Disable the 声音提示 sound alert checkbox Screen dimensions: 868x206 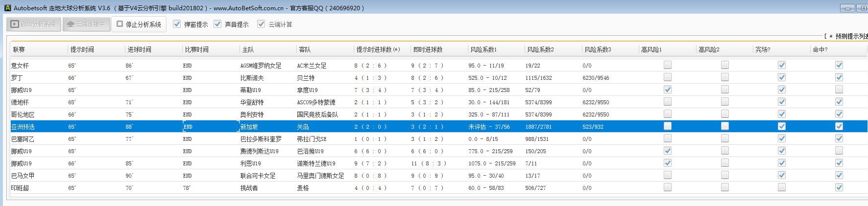tap(217, 24)
